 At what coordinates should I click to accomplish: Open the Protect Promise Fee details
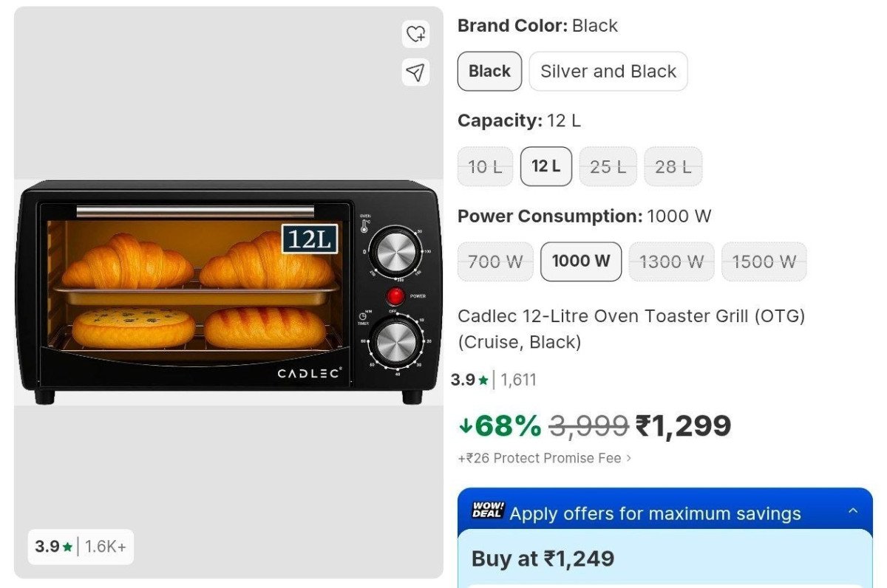(545, 458)
